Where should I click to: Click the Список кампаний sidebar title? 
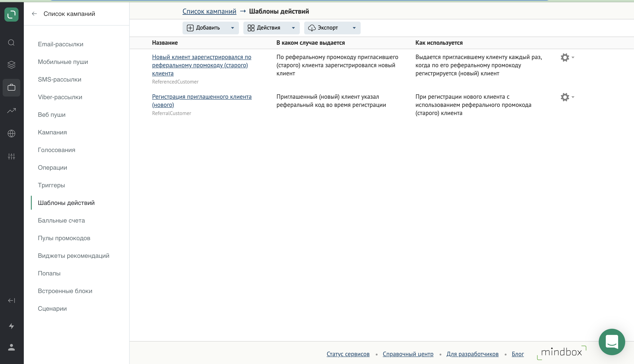(x=69, y=14)
